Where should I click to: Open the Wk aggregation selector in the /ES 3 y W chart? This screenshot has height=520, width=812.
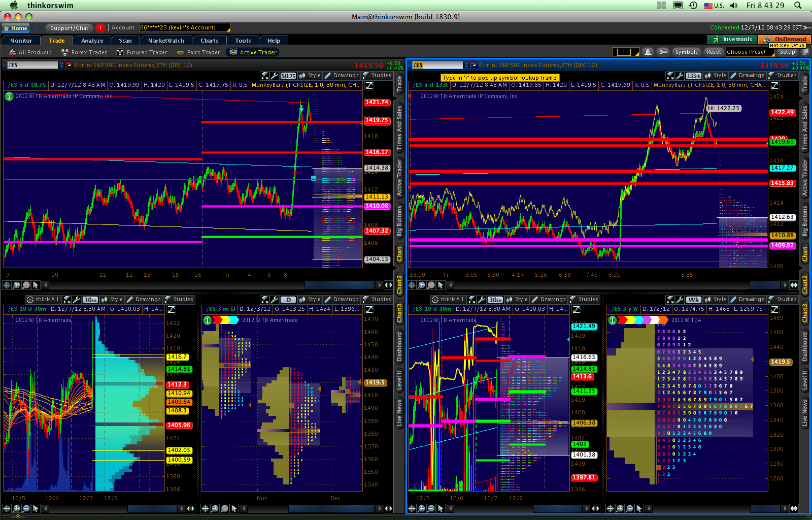click(x=694, y=300)
